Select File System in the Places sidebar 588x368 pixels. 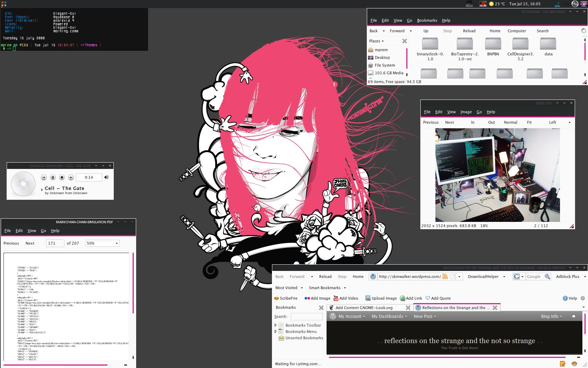385,65
